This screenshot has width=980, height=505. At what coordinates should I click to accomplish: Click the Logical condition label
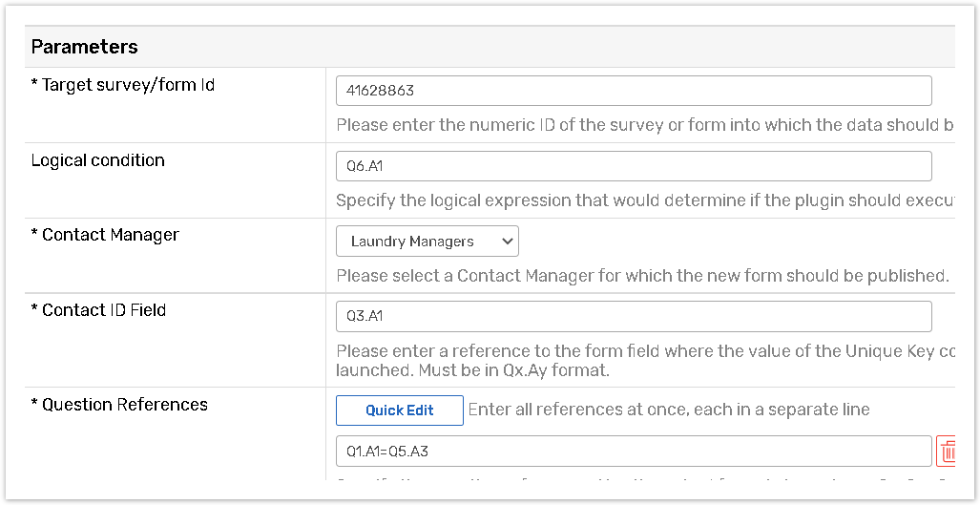click(x=98, y=160)
